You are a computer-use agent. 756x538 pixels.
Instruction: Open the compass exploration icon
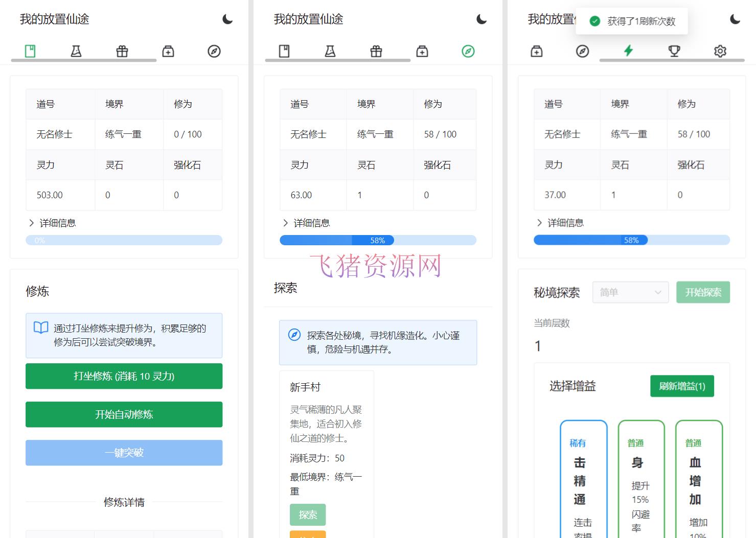point(214,51)
